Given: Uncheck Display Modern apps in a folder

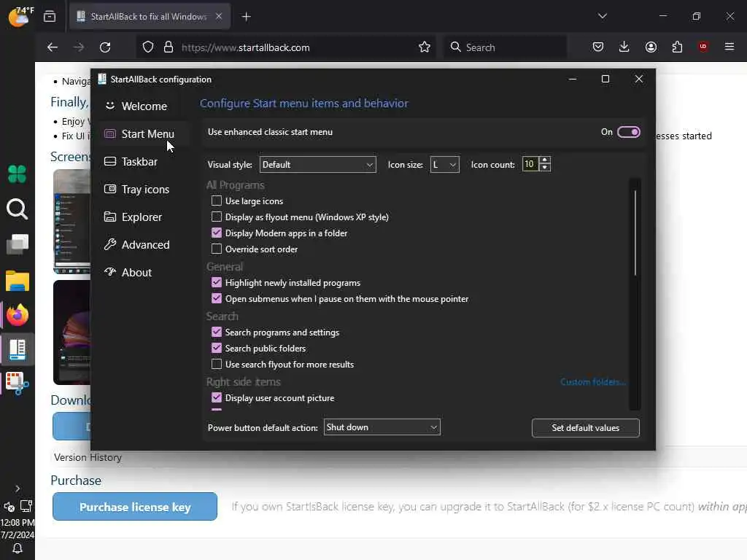Looking at the screenshot, I should point(216,233).
